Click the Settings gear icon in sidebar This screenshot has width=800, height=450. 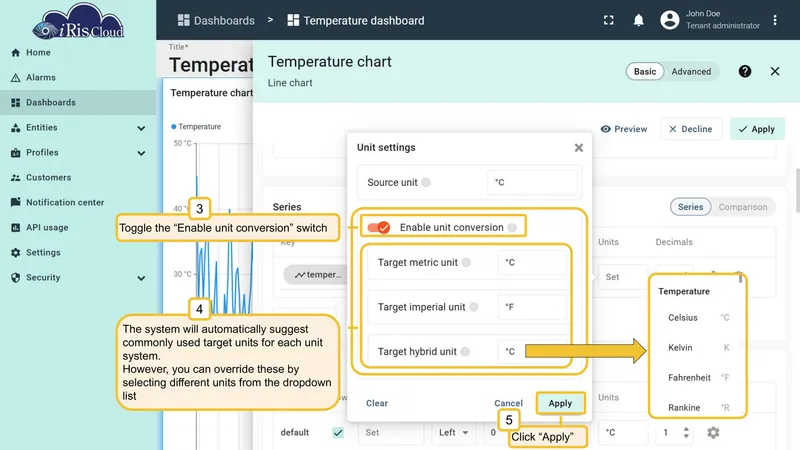[15, 253]
